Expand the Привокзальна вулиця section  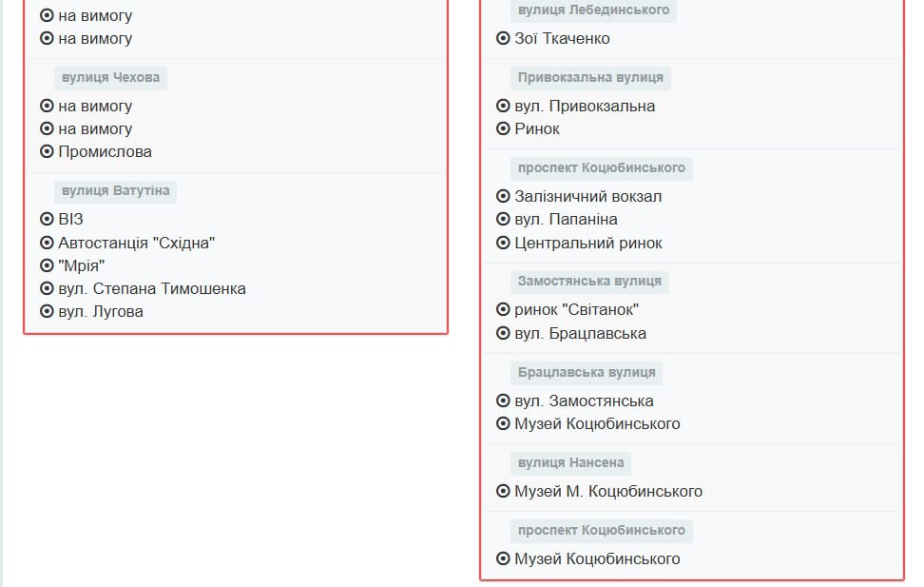pyautogui.click(x=593, y=78)
